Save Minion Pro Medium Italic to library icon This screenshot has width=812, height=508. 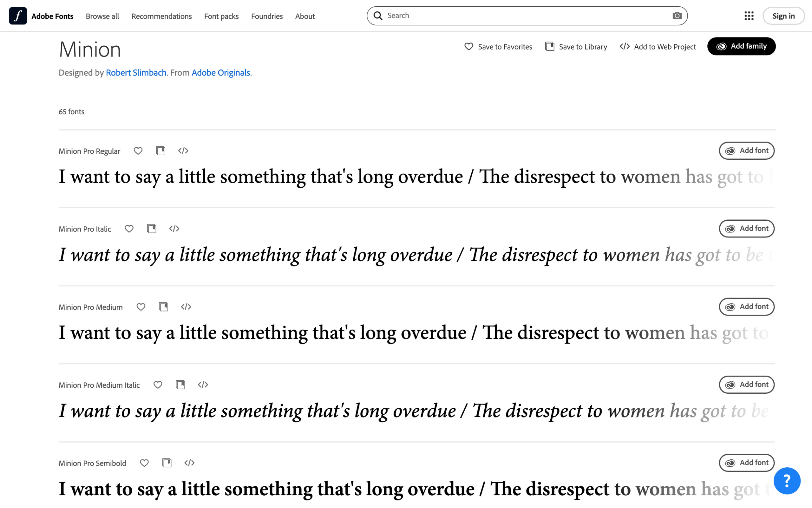[180, 385]
